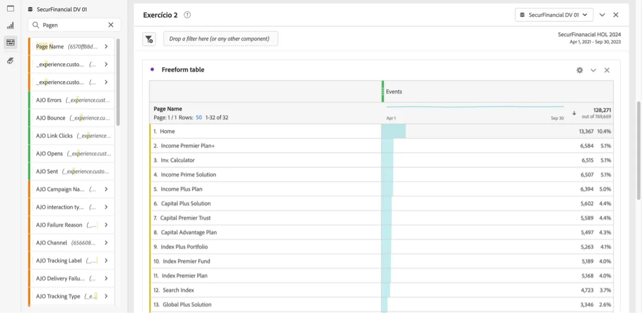This screenshot has width=644, height=315.
Task: Open the data dictionary icon in the left rail
Action: point(10,61)
